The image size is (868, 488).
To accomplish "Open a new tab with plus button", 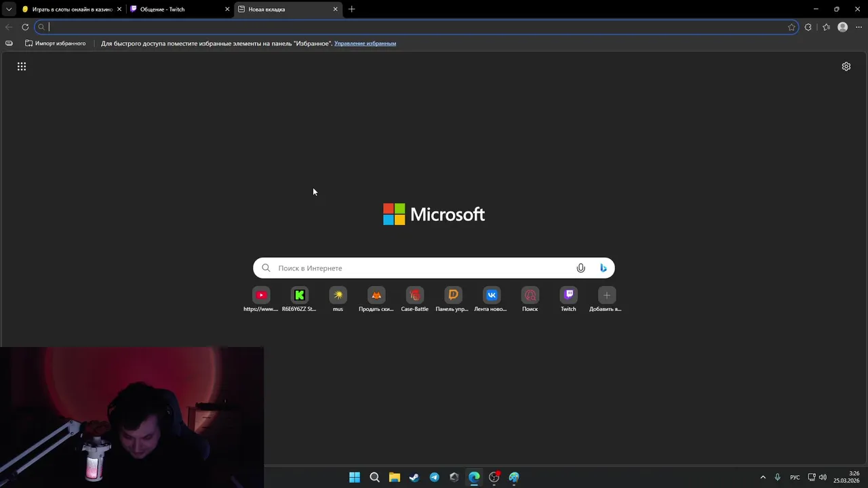I will (351, 9).
